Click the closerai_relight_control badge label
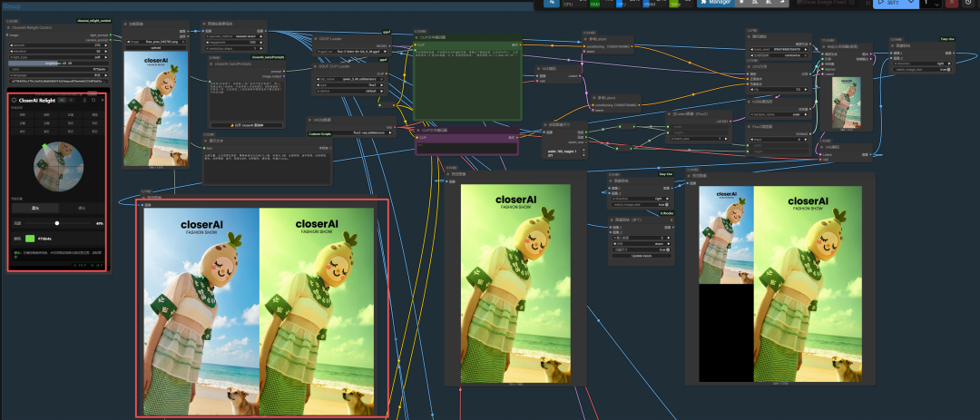980x420 pixels. [93, 21]
